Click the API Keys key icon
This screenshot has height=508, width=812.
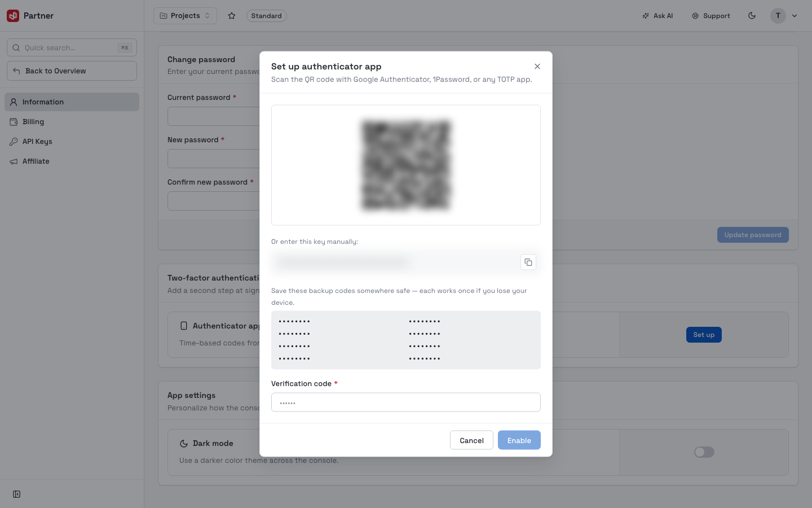click(14, 142)
